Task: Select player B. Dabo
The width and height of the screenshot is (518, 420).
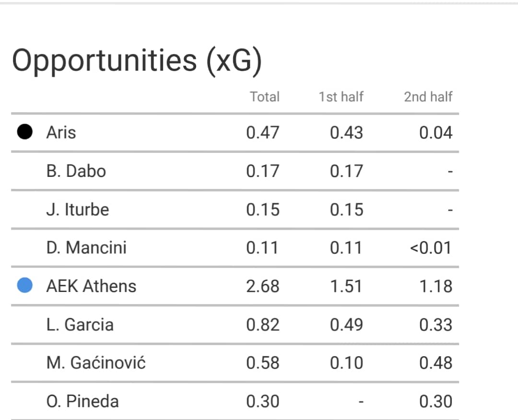Action: point(76,171)
